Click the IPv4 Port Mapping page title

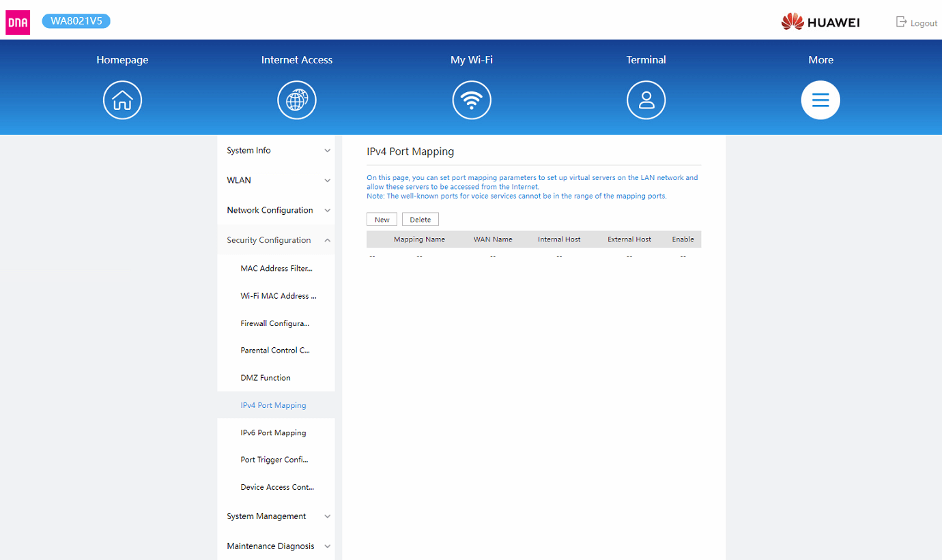[410, 151]
